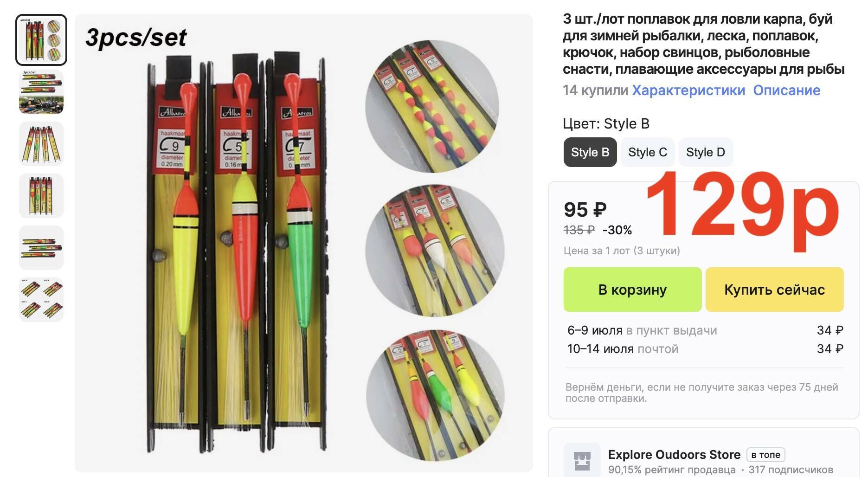
Task: Click the в топе seller badge
Action: click(x=765, y=455)
